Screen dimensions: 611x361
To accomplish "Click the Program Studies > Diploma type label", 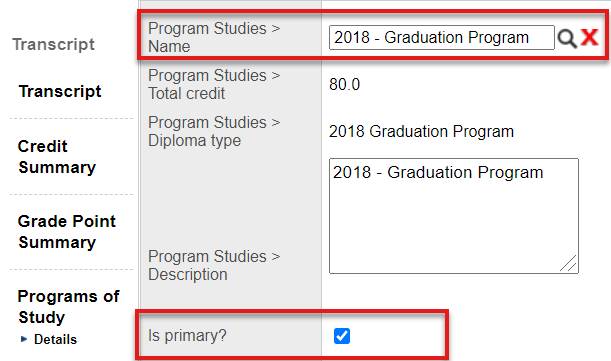I will coord(214,131).
